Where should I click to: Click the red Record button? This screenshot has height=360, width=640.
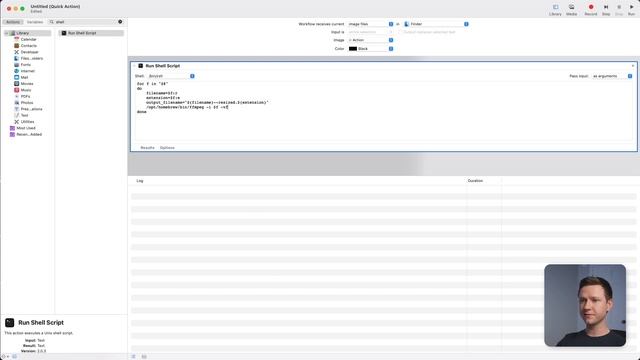tap(591, 10)
